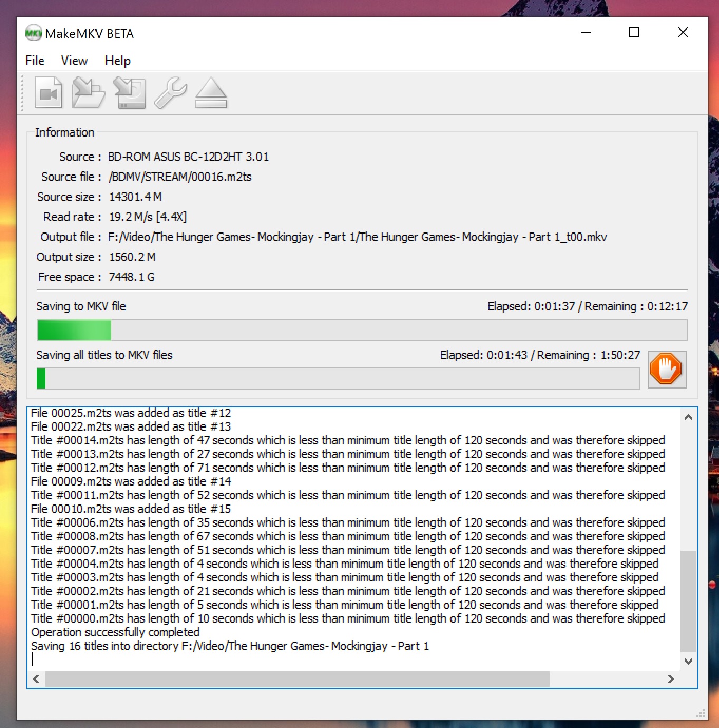Viewport: 719px width, 728px height.
Task: Click the log's vertical scrollbar down arrow
Action: [688, 661]
